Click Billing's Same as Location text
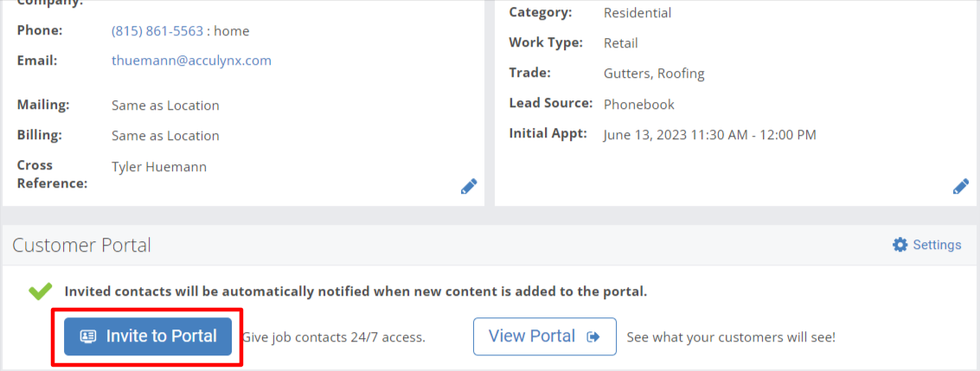This screenshot has width=980, height=371. 165,136
